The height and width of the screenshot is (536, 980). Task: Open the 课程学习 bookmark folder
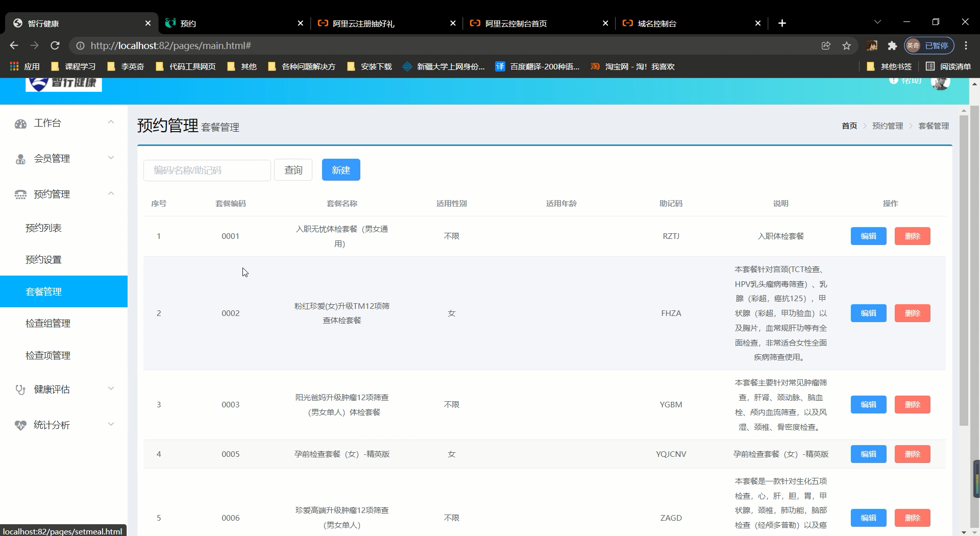(x=73, y=66)
